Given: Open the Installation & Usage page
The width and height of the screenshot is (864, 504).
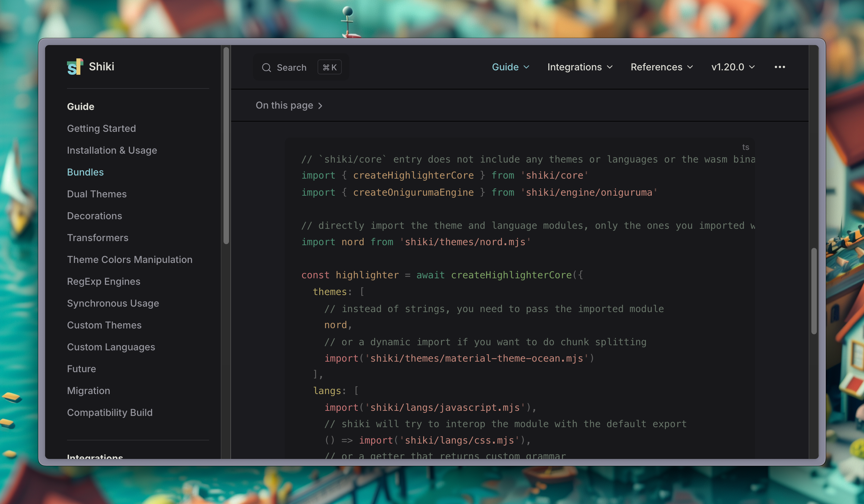Looking at the screenshot, I should click(112, 150).
